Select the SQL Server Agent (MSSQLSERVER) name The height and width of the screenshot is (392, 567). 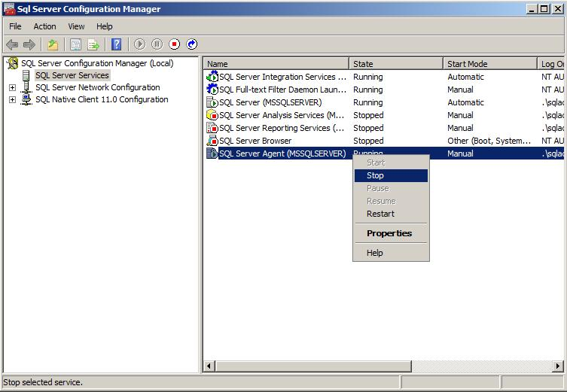click(282, 153)
